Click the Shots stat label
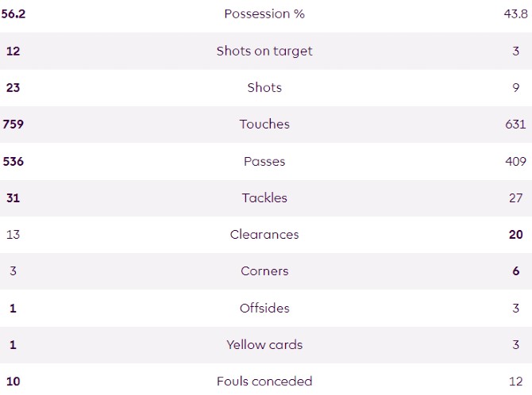 click(x=264, y=87)
